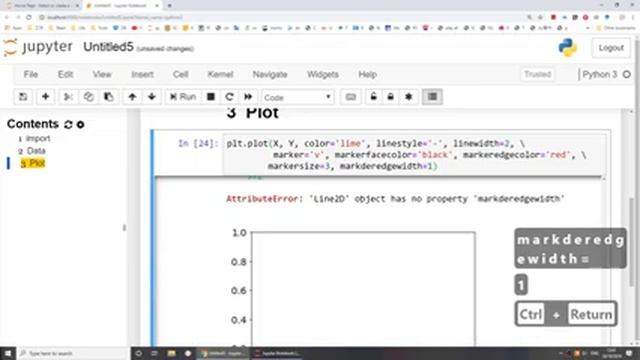The height and width of the screenshot is (360, 640).
Task: Paste cells below icon
Action: point(109,97)
